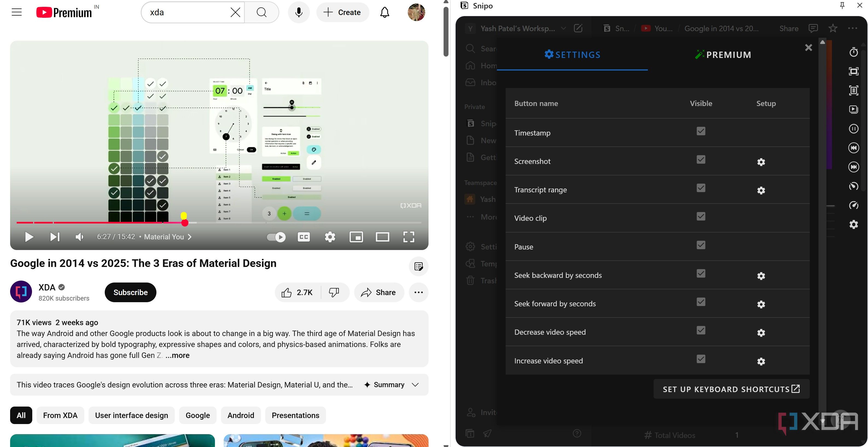Uncheck Timestamp visible checkbox
868x447 pixels.
click(701, 131)
